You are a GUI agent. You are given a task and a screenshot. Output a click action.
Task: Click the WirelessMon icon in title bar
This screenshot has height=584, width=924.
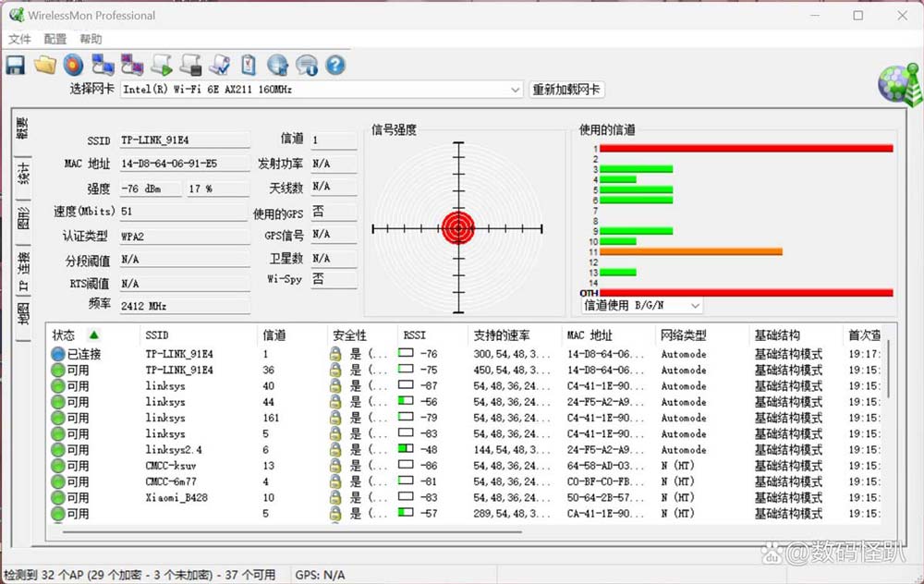[x=17, y=15]
